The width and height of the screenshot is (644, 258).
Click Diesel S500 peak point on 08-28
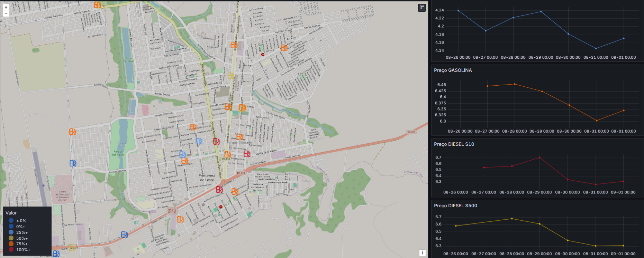click(512, 219)
